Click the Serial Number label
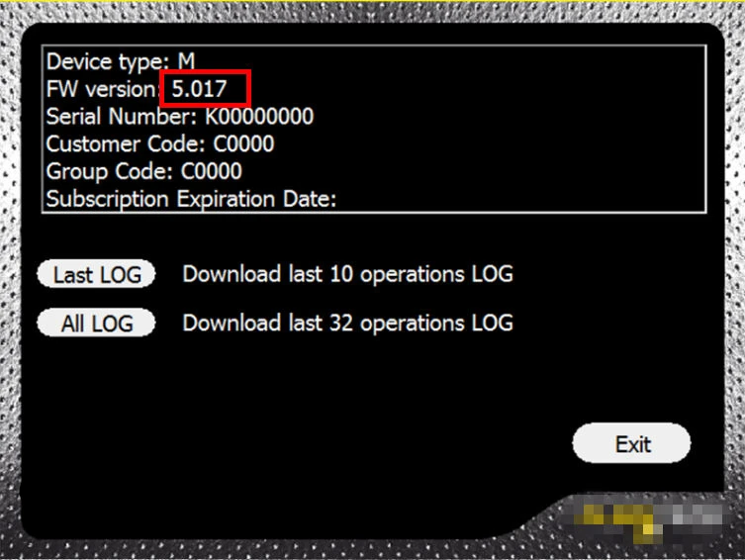This screenshot has width=745, height=560. [121, 116]
